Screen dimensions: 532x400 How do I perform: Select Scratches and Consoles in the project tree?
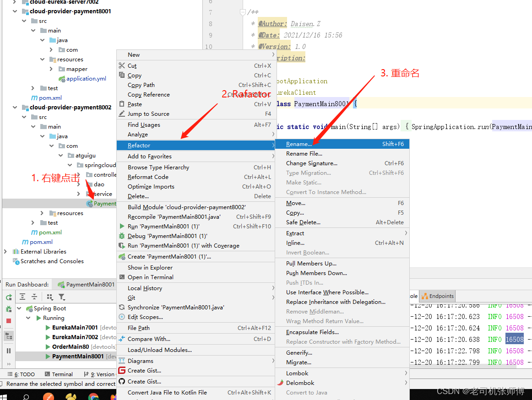pos(52,261)
